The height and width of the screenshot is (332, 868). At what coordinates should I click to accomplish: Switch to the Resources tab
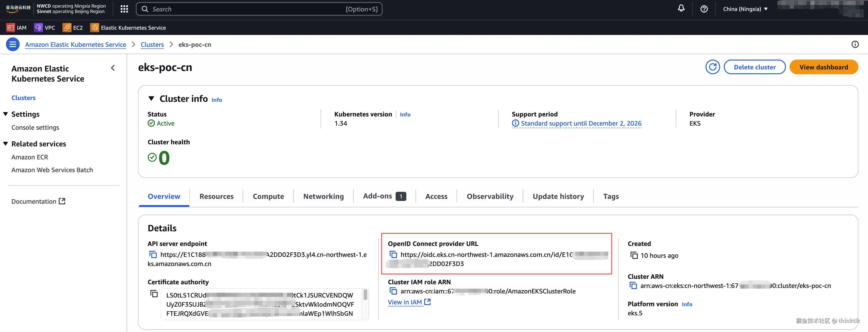pos(216,196)
